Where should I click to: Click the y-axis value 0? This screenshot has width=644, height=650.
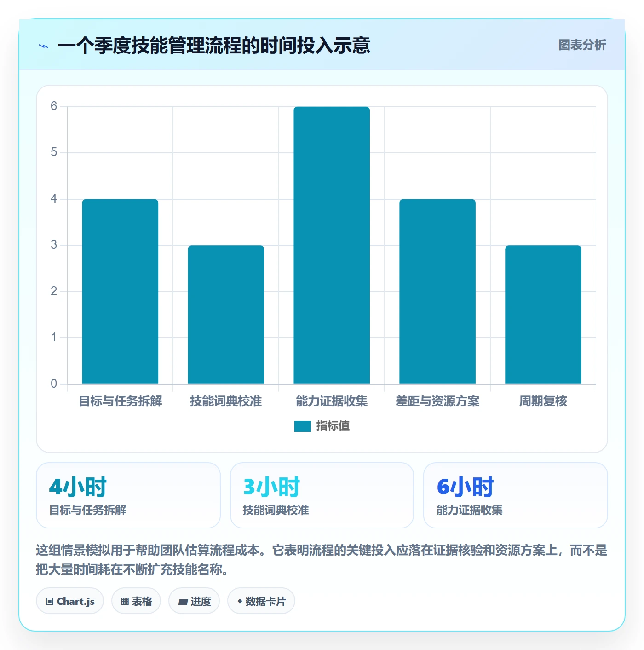(x=54, y=383)
